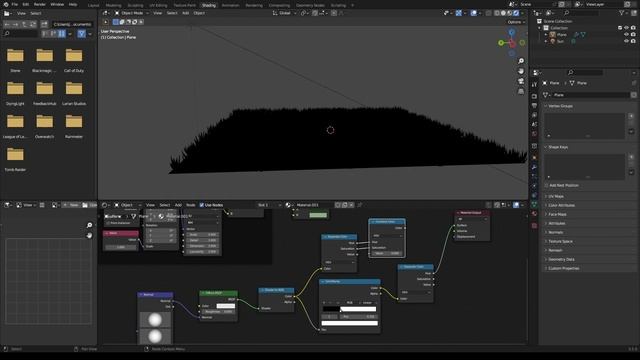Screen dimensions: 640x360
Task: Open the Window menu
Action: (57, 4)
